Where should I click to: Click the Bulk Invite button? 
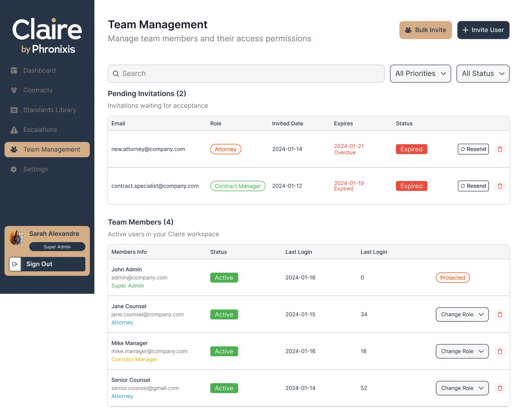426,30
